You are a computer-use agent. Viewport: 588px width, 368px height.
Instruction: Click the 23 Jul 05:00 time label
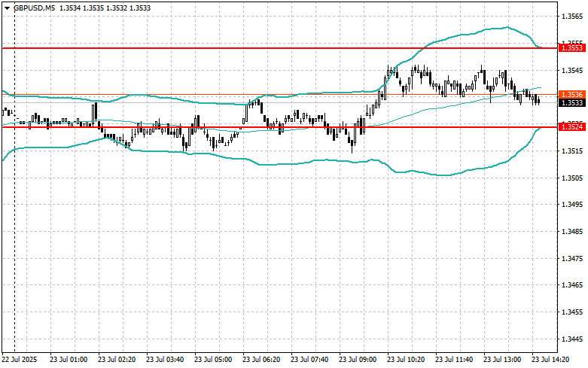(213, 360)
